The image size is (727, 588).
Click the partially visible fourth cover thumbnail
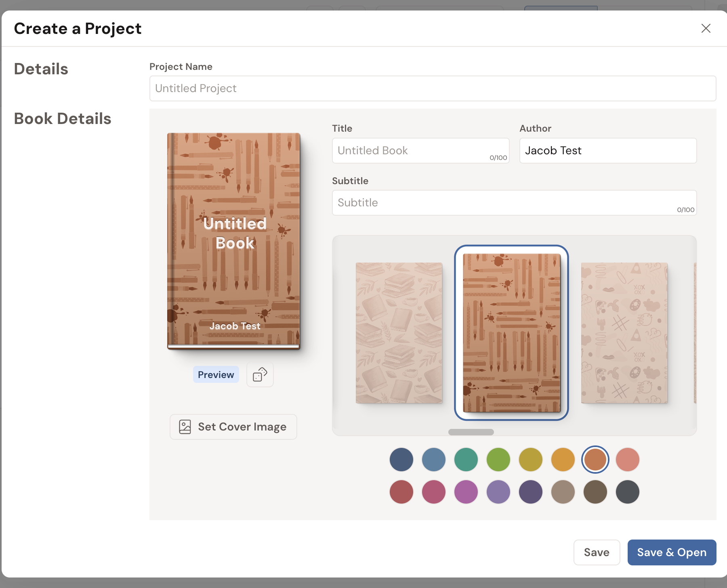695,333
